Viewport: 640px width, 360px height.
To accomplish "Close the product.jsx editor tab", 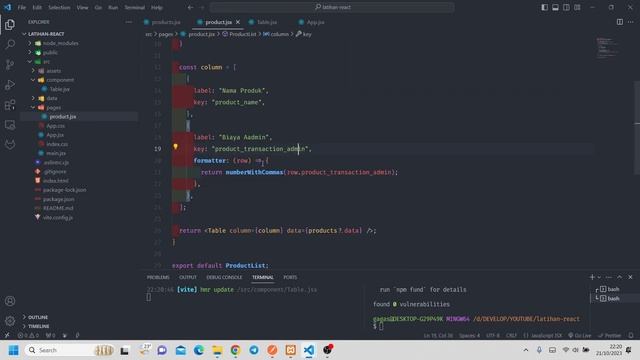I will [x=238, y=22].
